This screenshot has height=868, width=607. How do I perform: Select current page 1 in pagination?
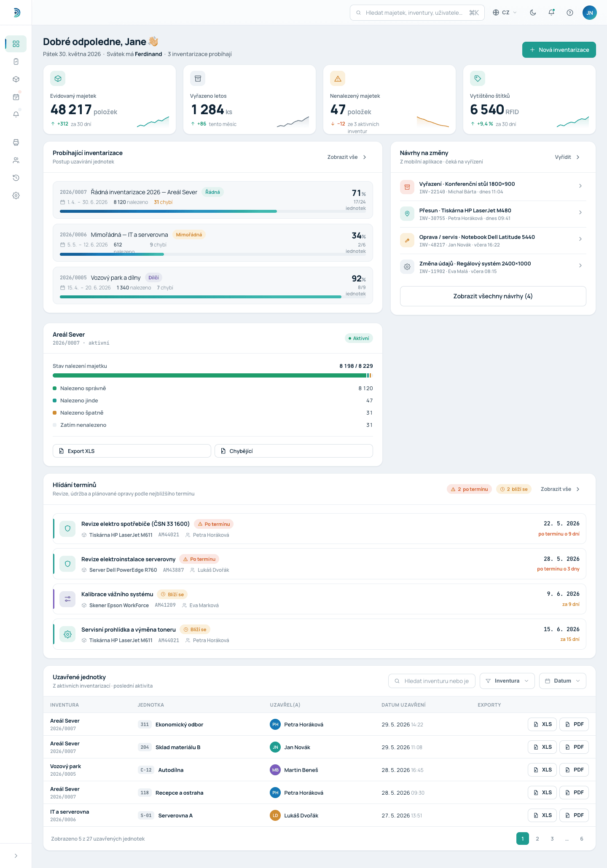[x=523, y=839]
